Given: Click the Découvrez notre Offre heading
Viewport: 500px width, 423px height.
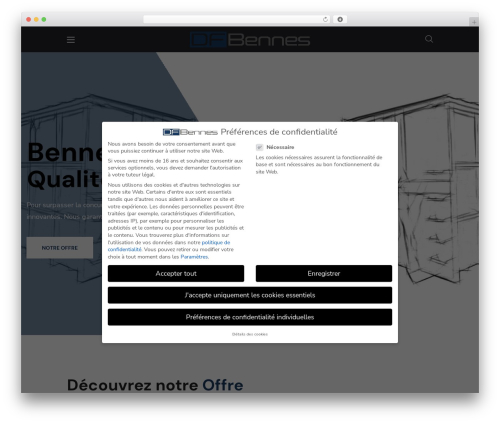Looking at the screenshot, I should pyautogui.click(x=155, y=385).
